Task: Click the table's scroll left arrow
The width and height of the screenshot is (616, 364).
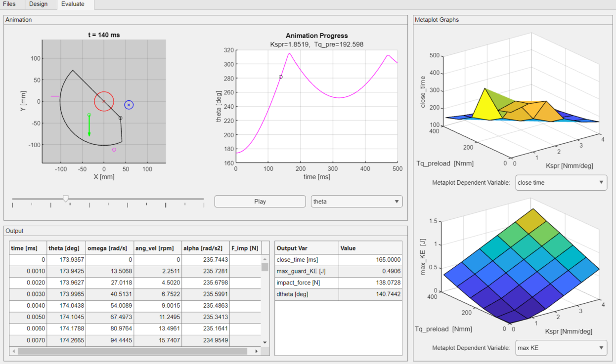Action: 13,351
